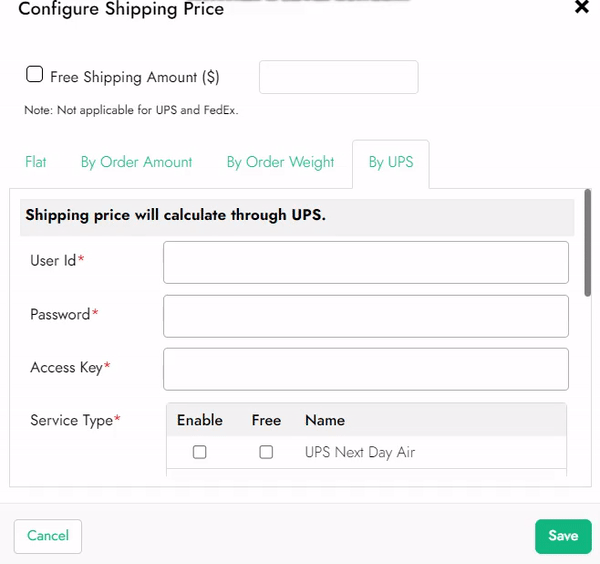The height and width of the screenshot is (564, 600).
Task: Switch to the Flat tab
Action: click(36, 162)
